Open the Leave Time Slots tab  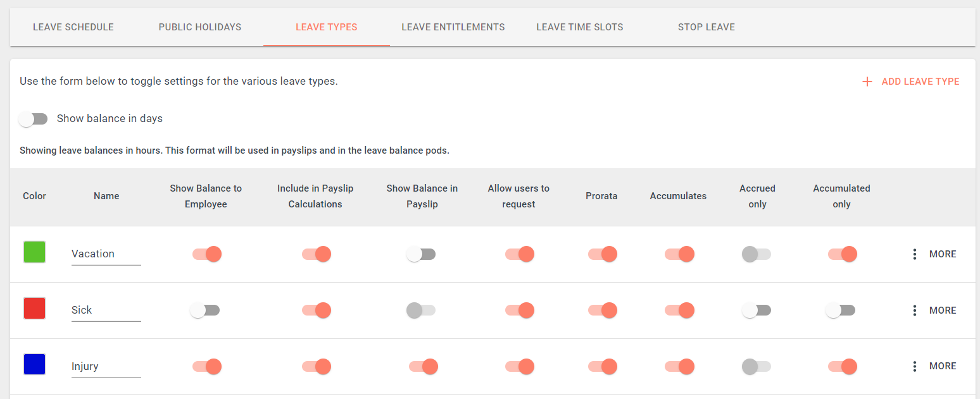click(580, 27)
